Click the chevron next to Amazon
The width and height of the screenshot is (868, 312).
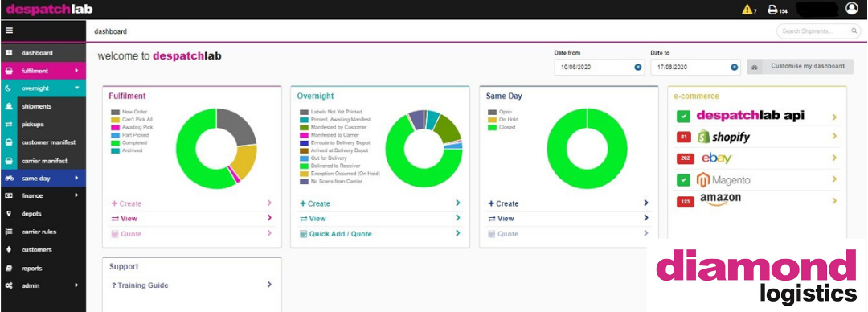click(x=834, y=200)
